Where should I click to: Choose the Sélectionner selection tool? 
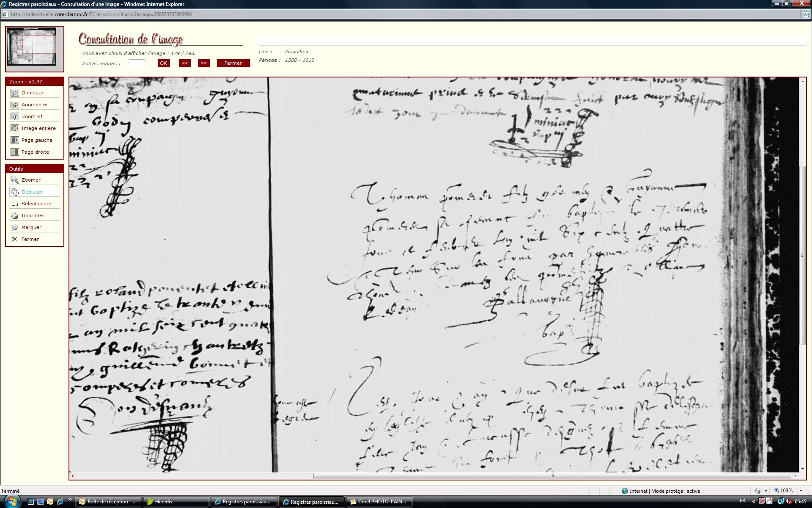[15, 204]
